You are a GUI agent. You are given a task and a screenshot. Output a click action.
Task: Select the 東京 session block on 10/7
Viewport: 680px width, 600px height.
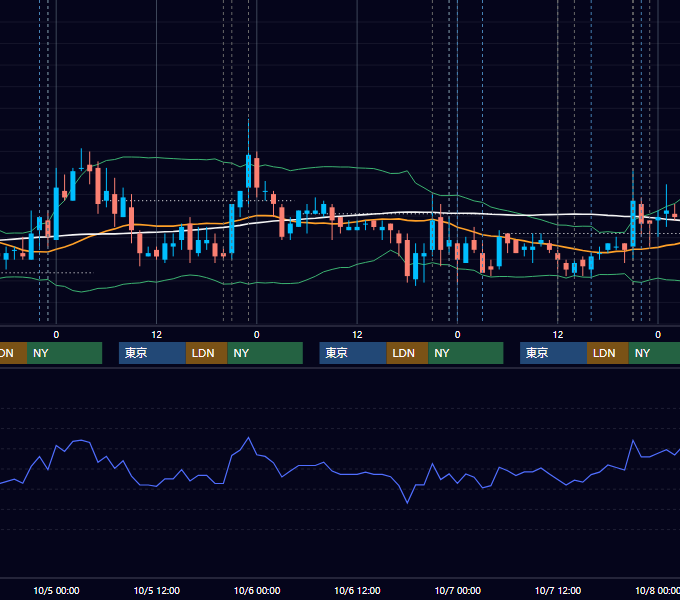click(x=554, y=353)
